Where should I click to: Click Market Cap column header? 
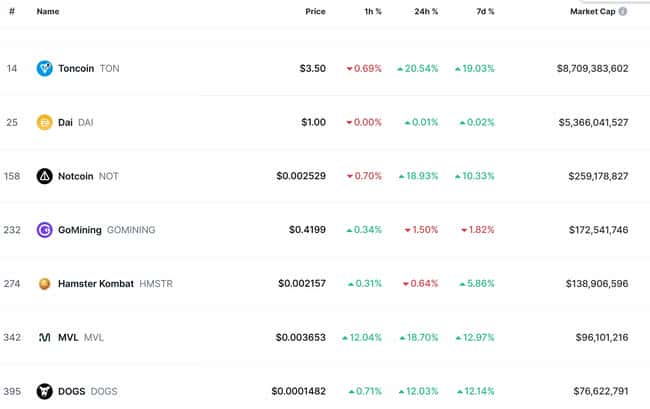(592, 12)
